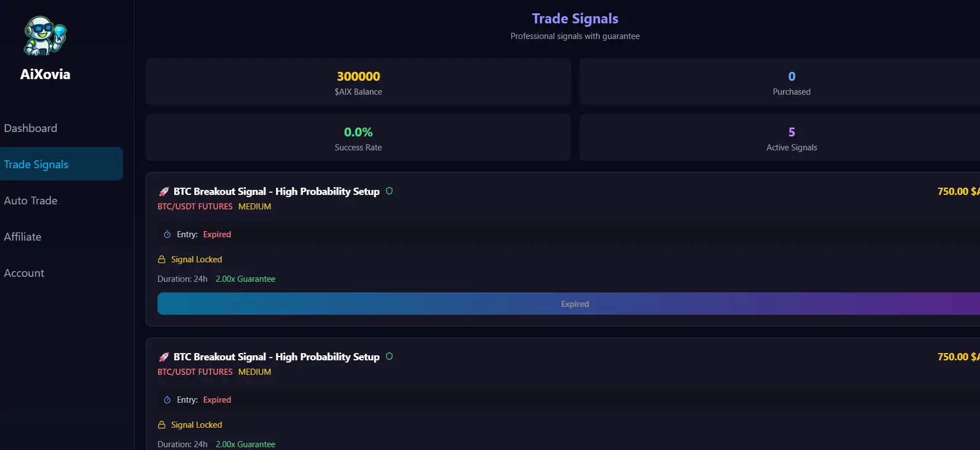Open the Affiliate page
This screenshot has width=980, height=450.
(x=23, y=237)
